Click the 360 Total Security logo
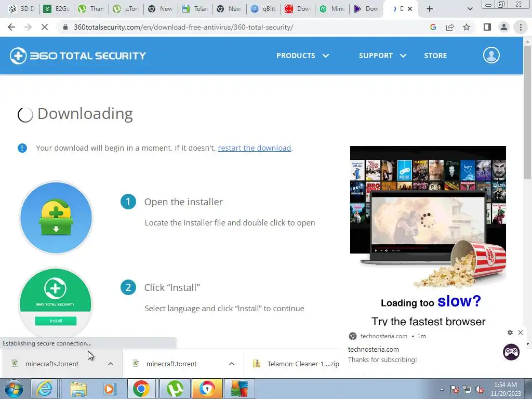This screenshot has width=532, height=399. 78,56
